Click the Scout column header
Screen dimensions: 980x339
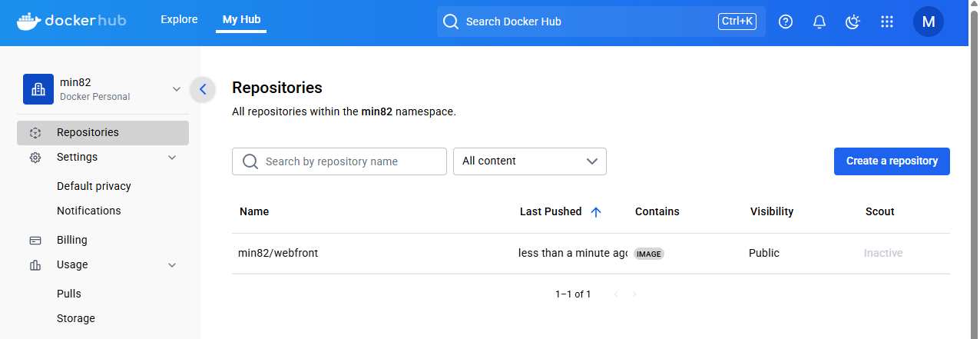pyautogui.click(x=880, y=211)
